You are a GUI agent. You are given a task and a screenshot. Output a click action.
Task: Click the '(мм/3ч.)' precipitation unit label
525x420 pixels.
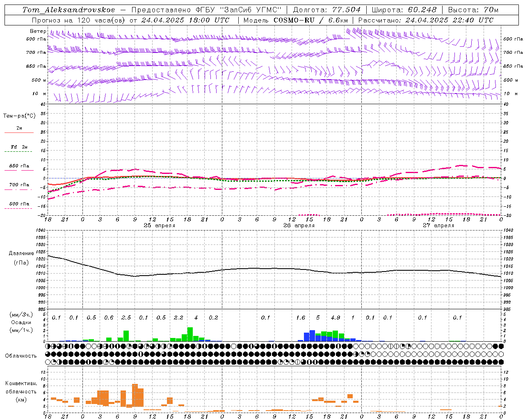pyautogui.click(x=21, y=315)
